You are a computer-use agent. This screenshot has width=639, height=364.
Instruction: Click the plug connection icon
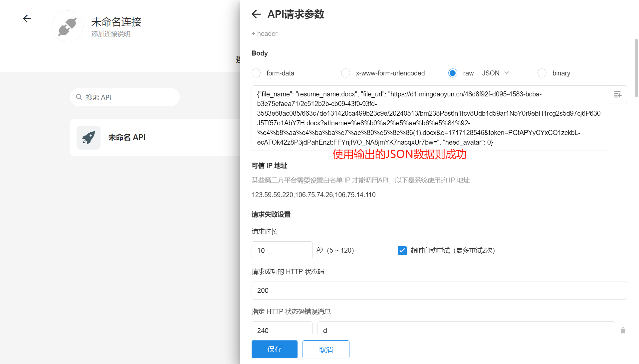point(68,27)
